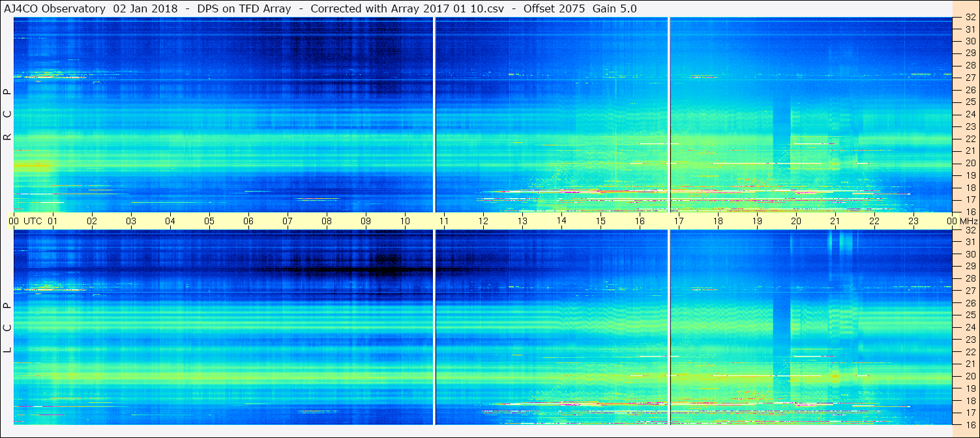This screenshot has height=438, width=980.
Task: Click "Corrected with Array 2017 01 10.csv" text
Action: click(407, 8)
